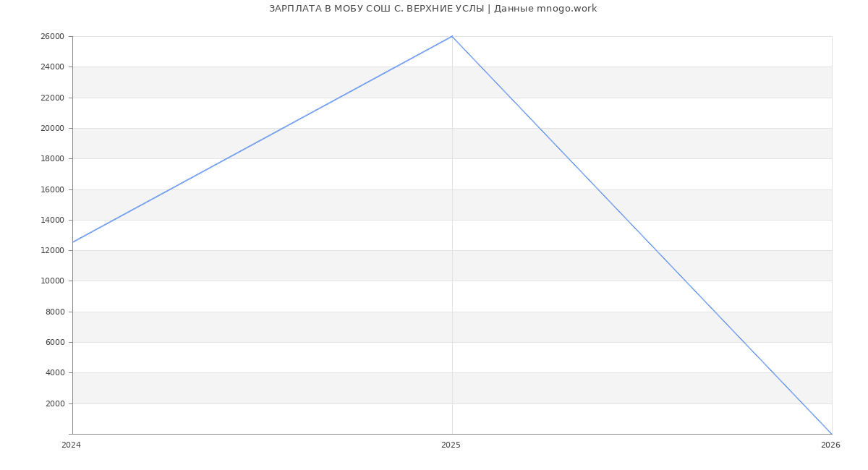
Task: Select the 2000 y-axis label
Action: coord(55,403)
